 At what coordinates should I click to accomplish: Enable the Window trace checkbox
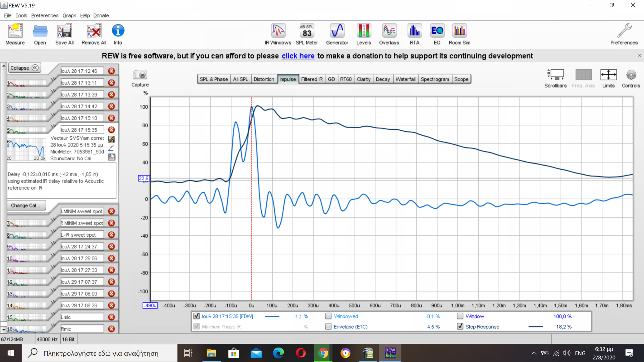click(x=460, y=316)
